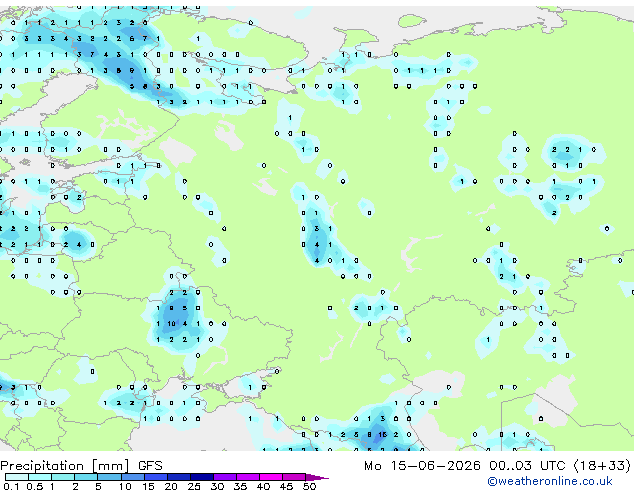Pick the 15–20 mm blue legend swatch
The height and width of the screenshot is (490, 634).
[156, 477]
